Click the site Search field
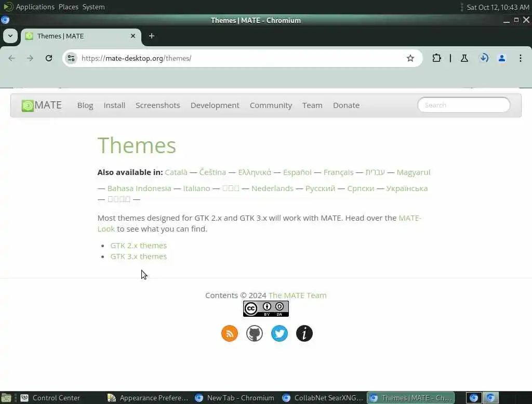Viewport: 532px width, 404px height. click(x=464, y=105)
